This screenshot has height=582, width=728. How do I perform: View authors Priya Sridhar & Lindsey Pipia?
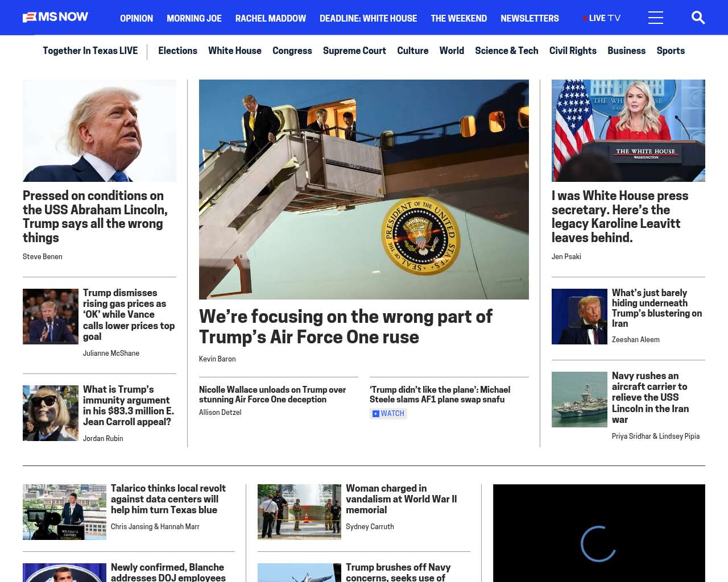tap(656, 436)
